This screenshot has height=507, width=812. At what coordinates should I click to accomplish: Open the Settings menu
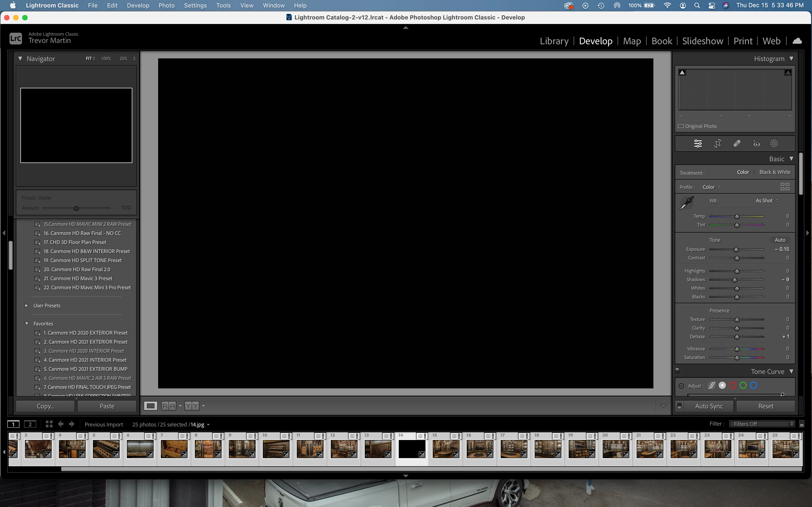pyautogui.click(x=195, y=5)
